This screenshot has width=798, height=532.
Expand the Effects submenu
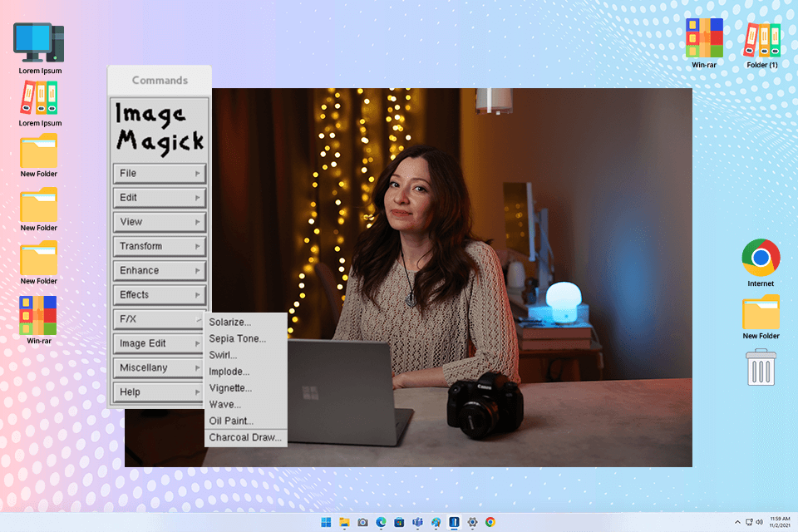coord(160,295)
